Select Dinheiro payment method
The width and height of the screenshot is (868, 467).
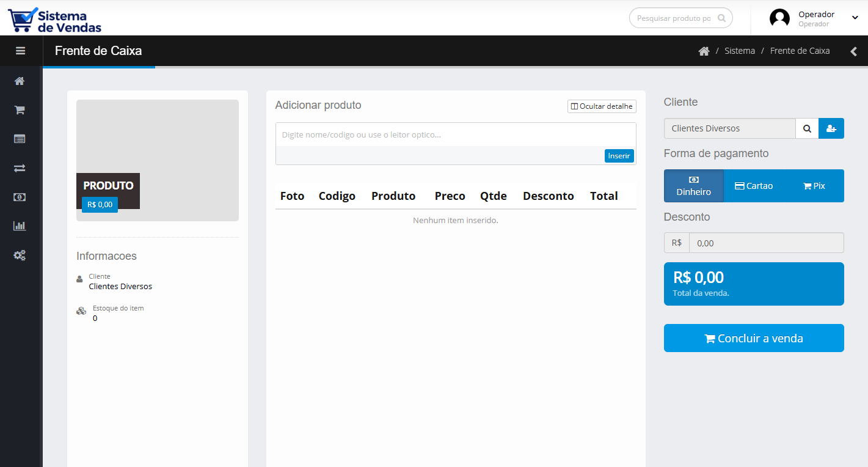point(694,186)
